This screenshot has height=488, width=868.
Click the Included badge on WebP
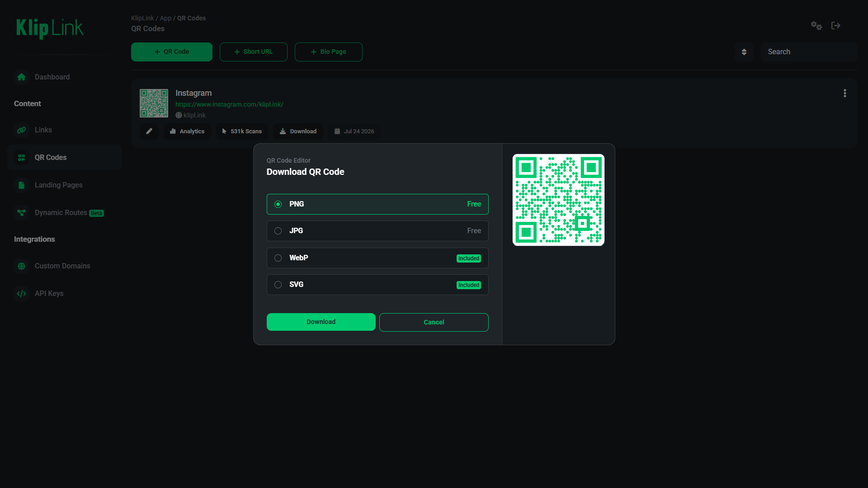pyautogui.click(x=469, y=258)
